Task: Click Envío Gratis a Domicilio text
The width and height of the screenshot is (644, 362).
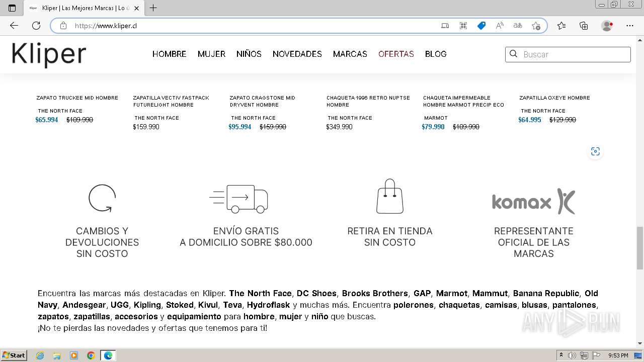Action: tap(246, 237)
